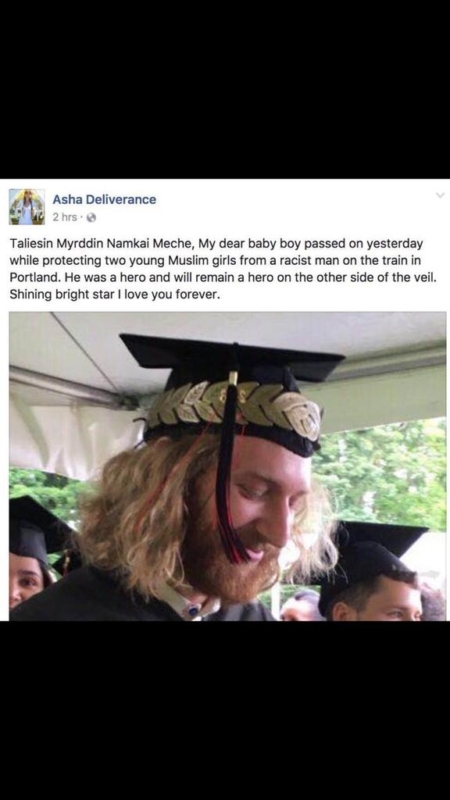This screenshot has width=450, height=800.
Task: Open Asha Deliverance's profile picture avatar
Action: (x=27, y=207)
